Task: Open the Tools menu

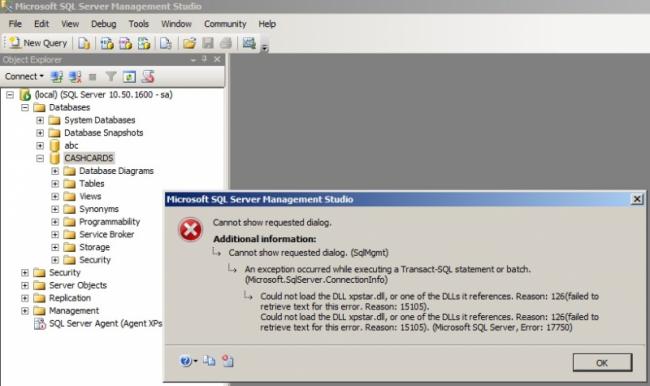Action: tap(138, 24)
